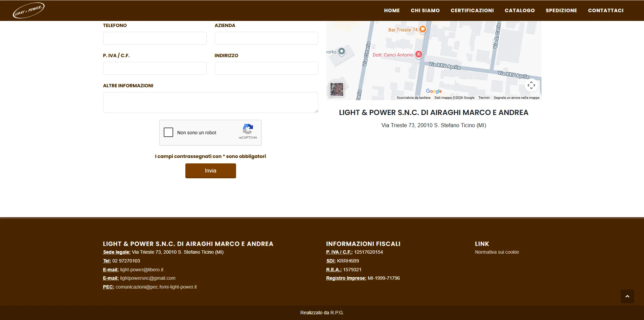Open the Normativa sui cookie link
The image size is (644, 320).
497,252
